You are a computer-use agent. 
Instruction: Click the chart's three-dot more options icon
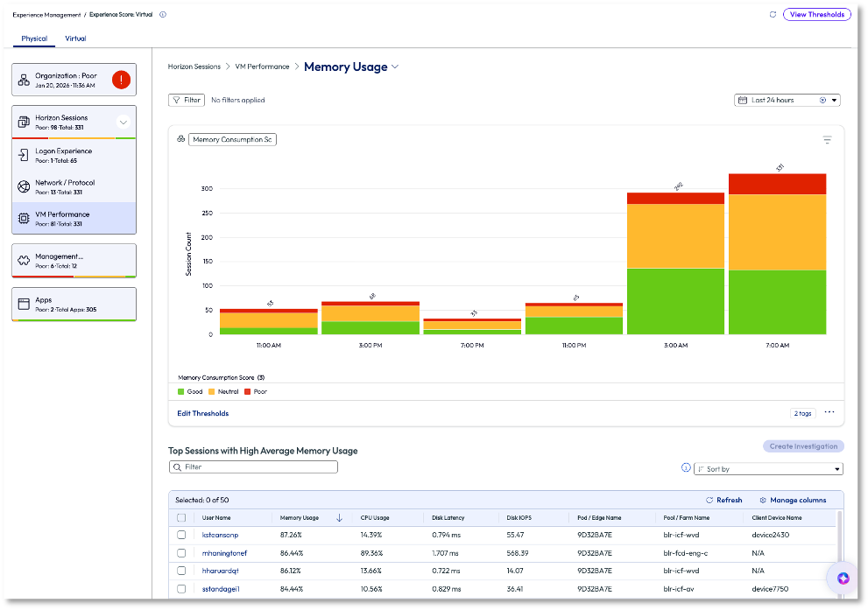[829, 413]
